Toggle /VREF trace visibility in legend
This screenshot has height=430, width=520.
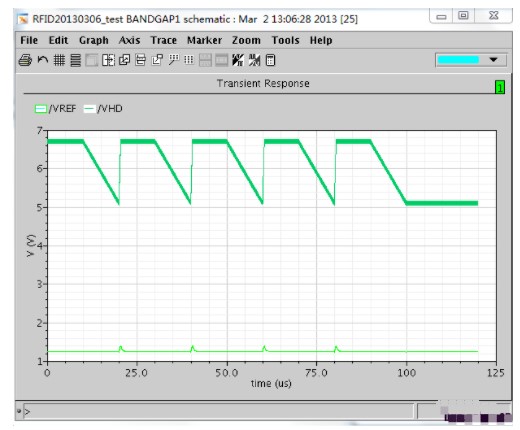[41, 109]
